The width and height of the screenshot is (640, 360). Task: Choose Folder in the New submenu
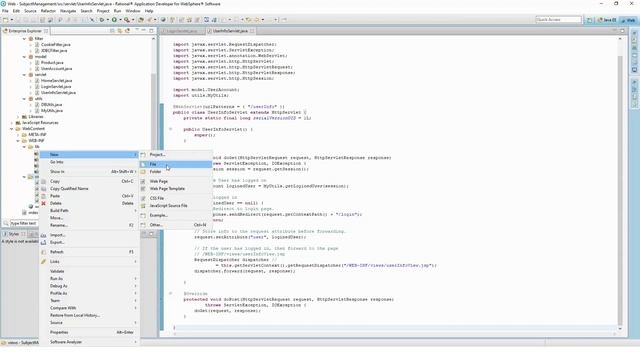coord(176,172)
